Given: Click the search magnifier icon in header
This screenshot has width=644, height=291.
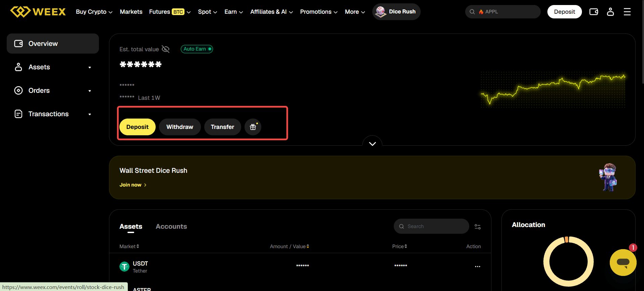Looking at the screenshot, I should coord(472,12).
